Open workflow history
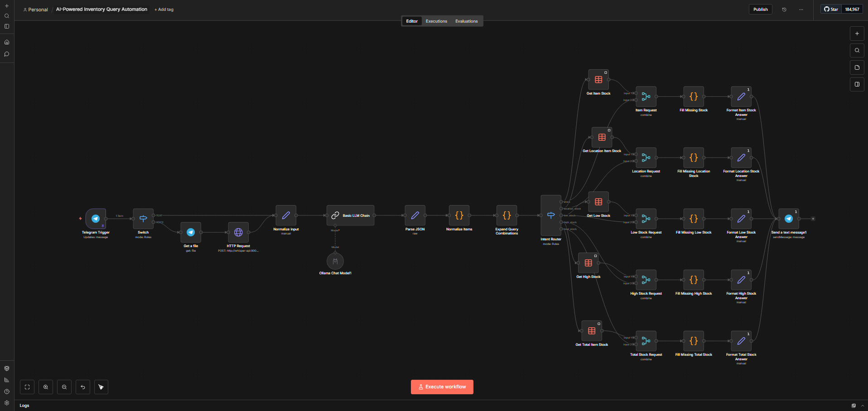This screenshot has width=868, height=411. coord(784,10)
